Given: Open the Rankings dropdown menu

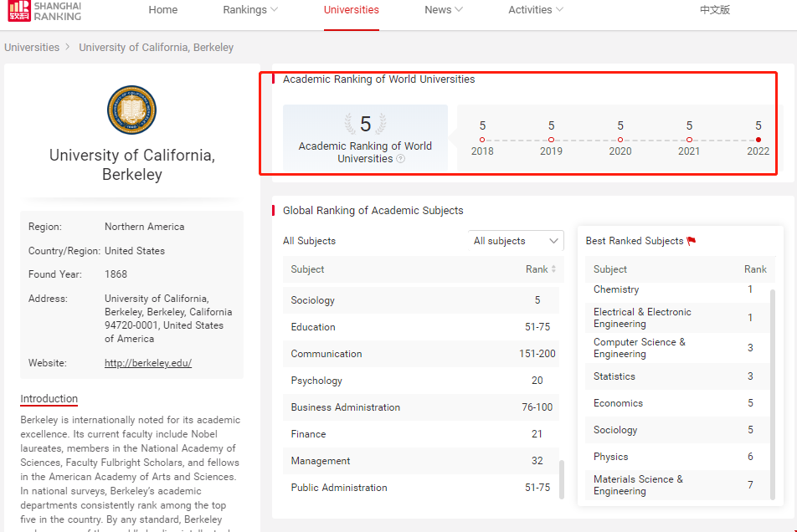Looking at the screenshot, I should click(249, 10).
